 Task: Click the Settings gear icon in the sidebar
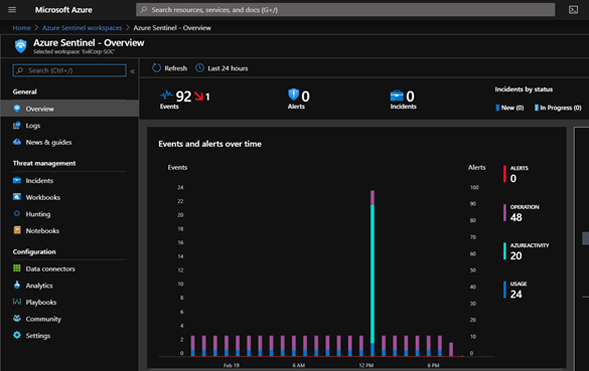(17, 335)
